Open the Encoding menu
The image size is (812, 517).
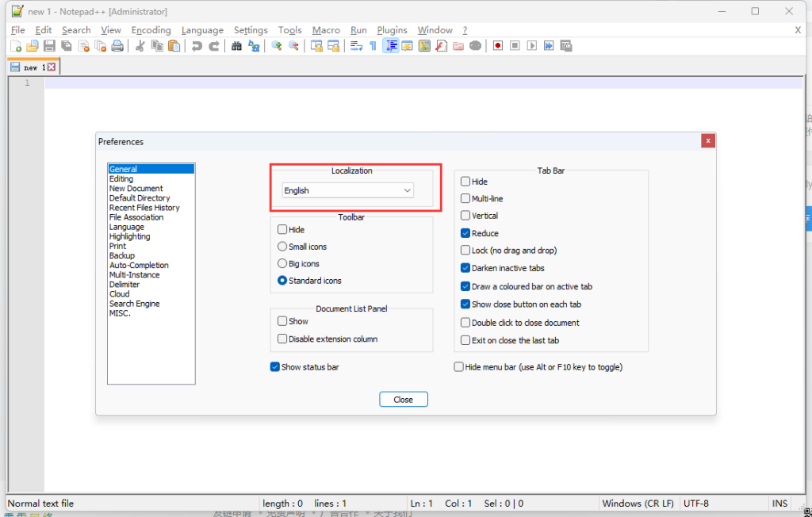pos(151,30)
